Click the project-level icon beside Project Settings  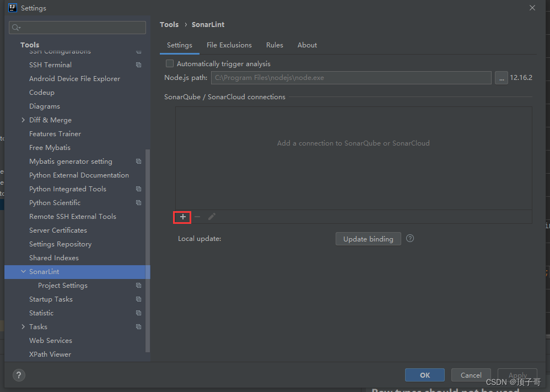(138, 285)
